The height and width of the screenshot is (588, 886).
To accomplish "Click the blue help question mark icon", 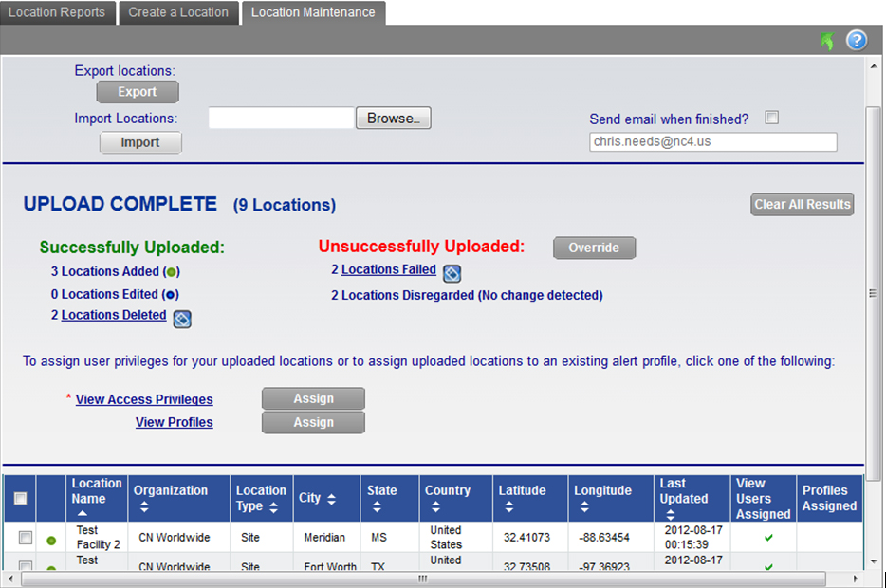I will point(857,41).
